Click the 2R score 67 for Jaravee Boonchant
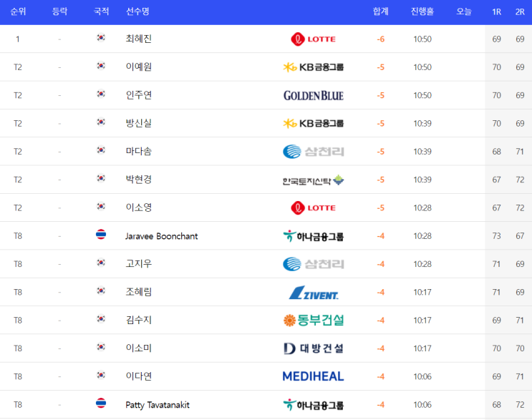Screen dimensions: 532x420 click(x=520, y=236)
